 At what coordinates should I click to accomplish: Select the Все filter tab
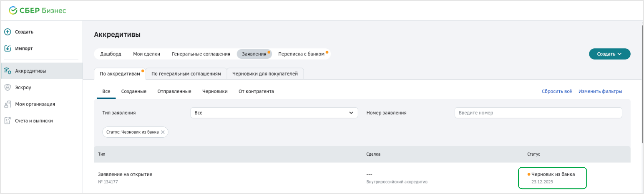[106, 91]
